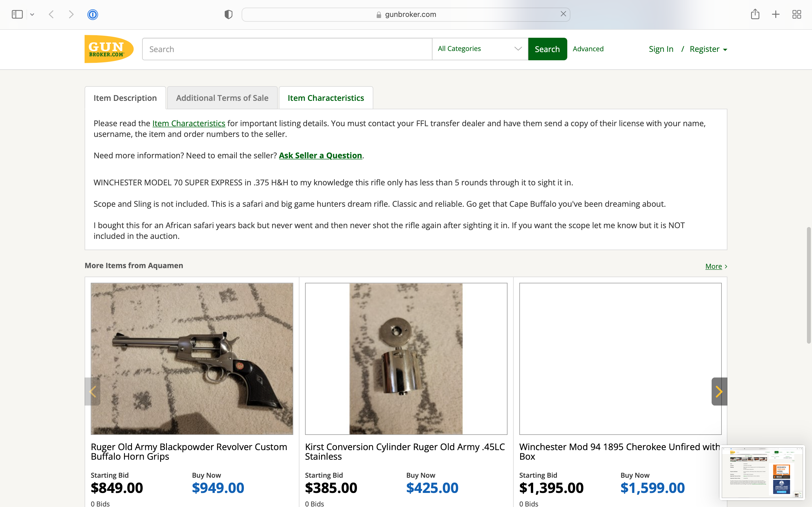Screen dimensions: 812x507
Task: Switch to Additional Terms of Sale tab
Action: 222,98
